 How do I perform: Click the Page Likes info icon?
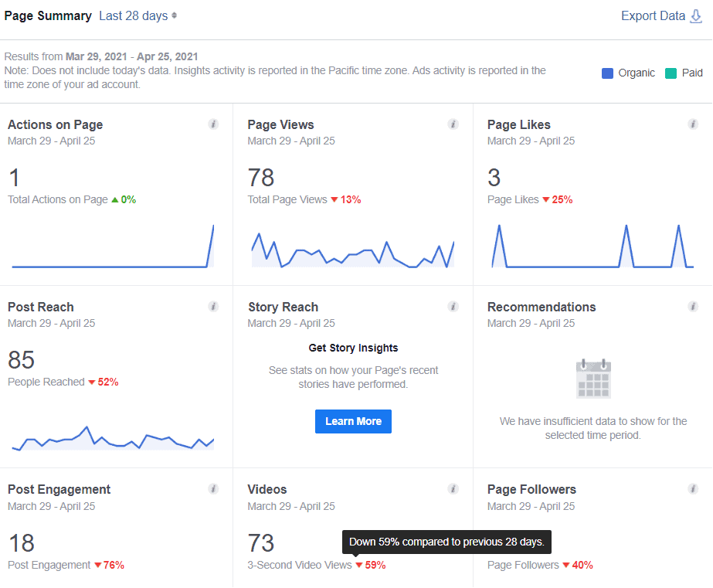click(x=693, y=124)
